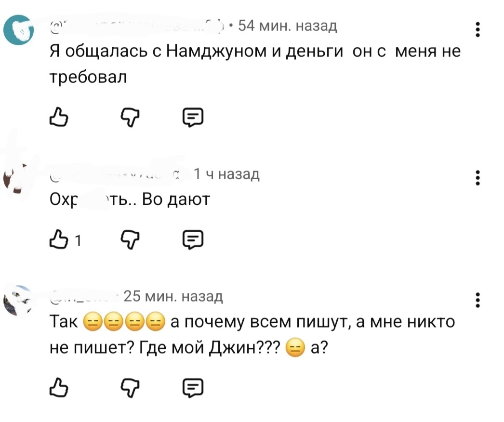The image size is (504, 422).
Task: Expand options for the top comment via dots
Action: (x=477, y=30)
